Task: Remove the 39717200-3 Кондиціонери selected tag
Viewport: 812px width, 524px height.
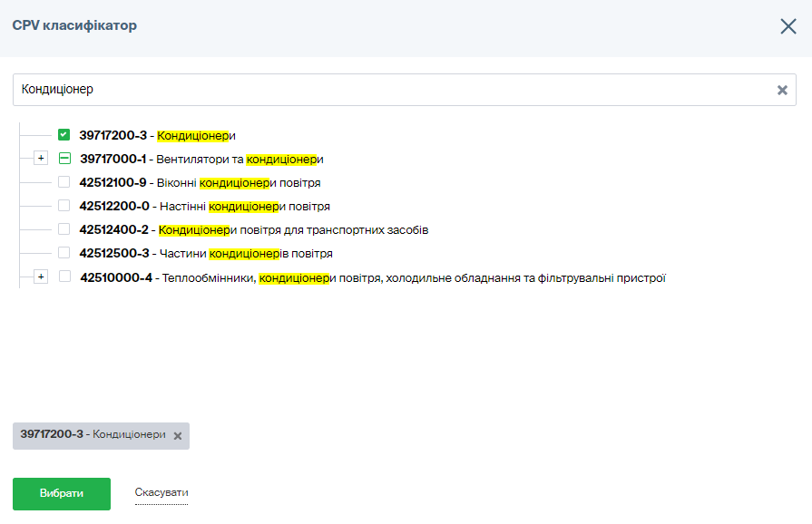Action: coord(178,436)
